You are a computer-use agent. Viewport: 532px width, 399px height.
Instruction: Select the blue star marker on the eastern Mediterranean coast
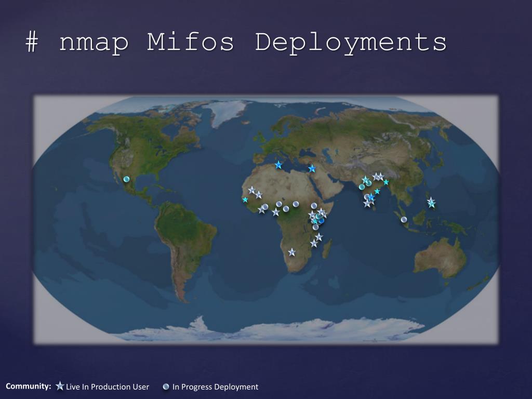tap(312, 168)
